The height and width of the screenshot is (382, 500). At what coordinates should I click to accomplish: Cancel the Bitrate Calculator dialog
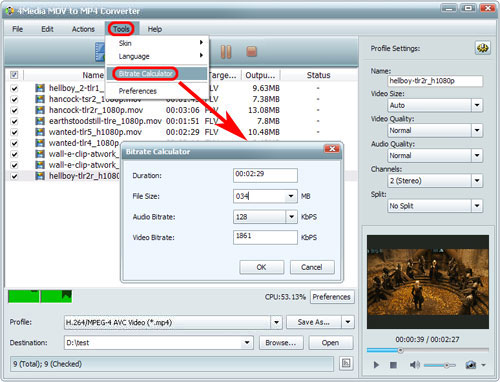[312, 267]
